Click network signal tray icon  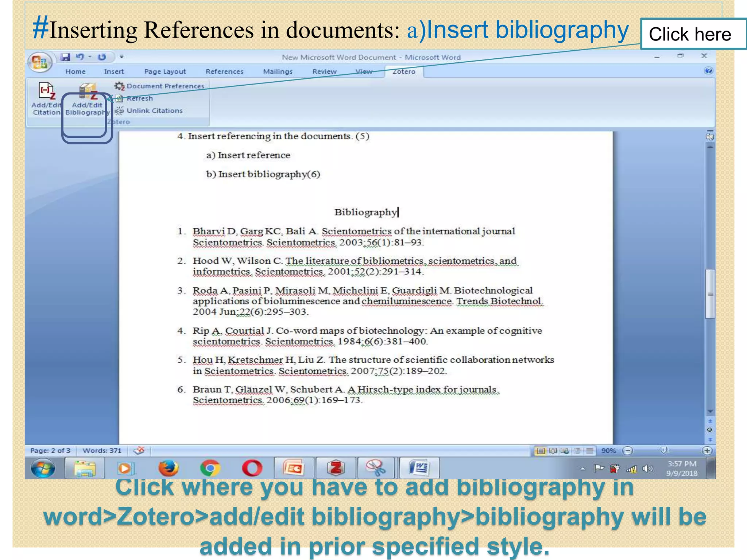coord(632,469)
